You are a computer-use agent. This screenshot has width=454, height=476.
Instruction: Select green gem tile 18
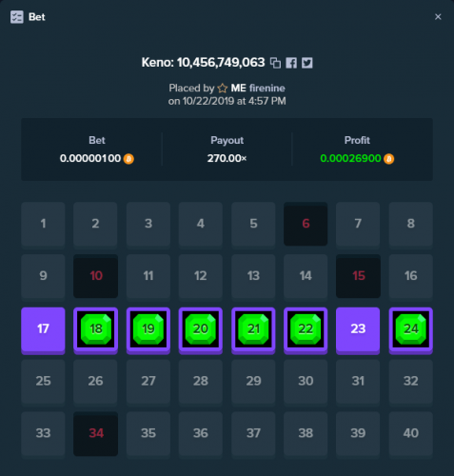[96, 330]
